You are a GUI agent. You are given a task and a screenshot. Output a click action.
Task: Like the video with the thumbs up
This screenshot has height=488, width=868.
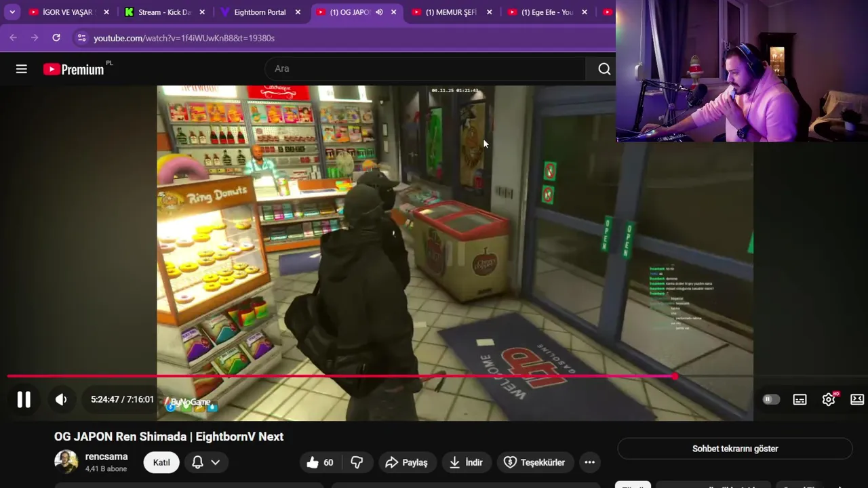319,462
